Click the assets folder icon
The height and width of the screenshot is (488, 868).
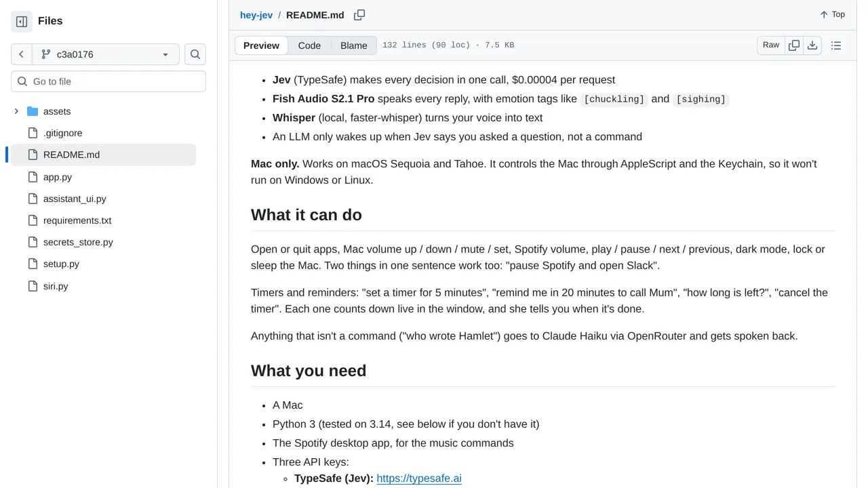[x=33, y=111]
